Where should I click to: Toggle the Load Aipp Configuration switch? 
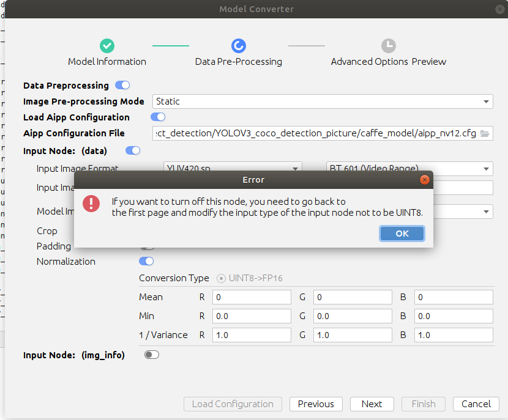158,117
